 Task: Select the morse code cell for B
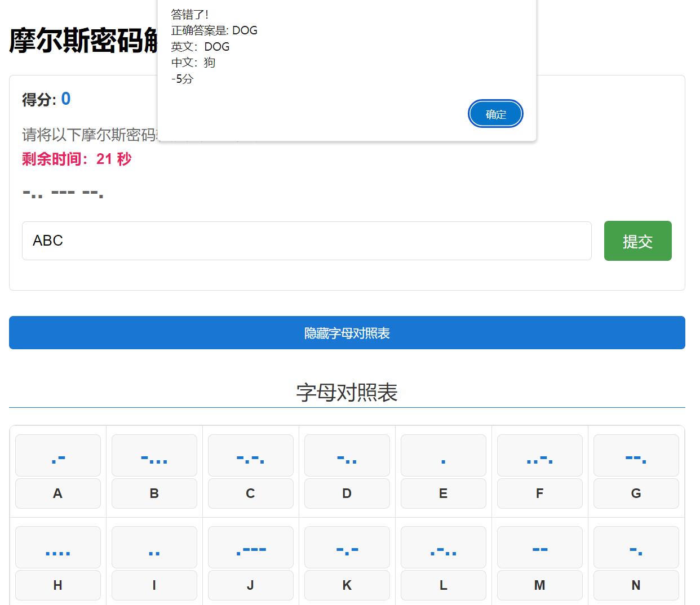click(154, 456)
